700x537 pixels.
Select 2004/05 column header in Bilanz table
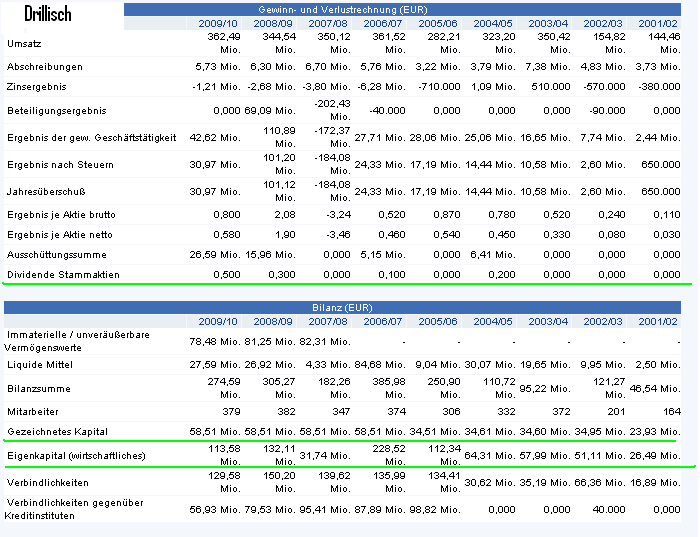492,321
